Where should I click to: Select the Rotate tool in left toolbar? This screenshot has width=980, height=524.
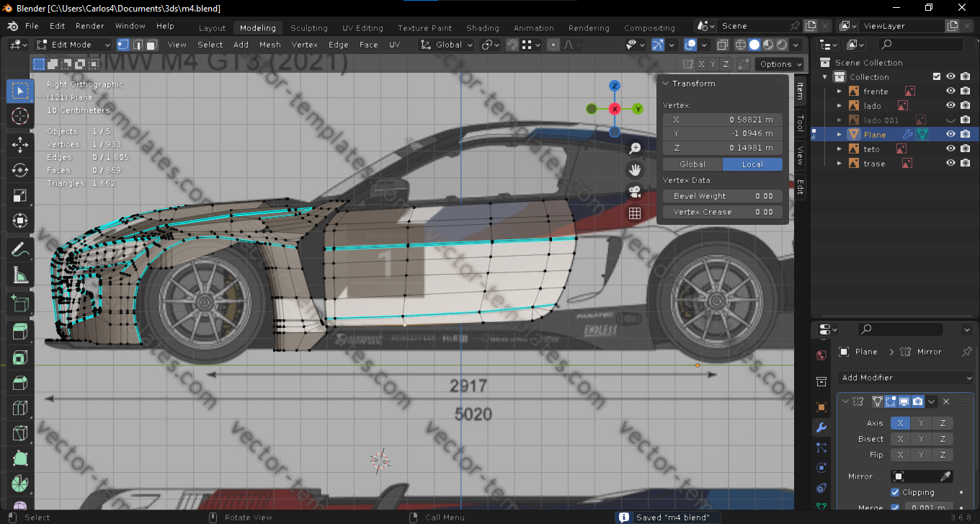point(20,170)
